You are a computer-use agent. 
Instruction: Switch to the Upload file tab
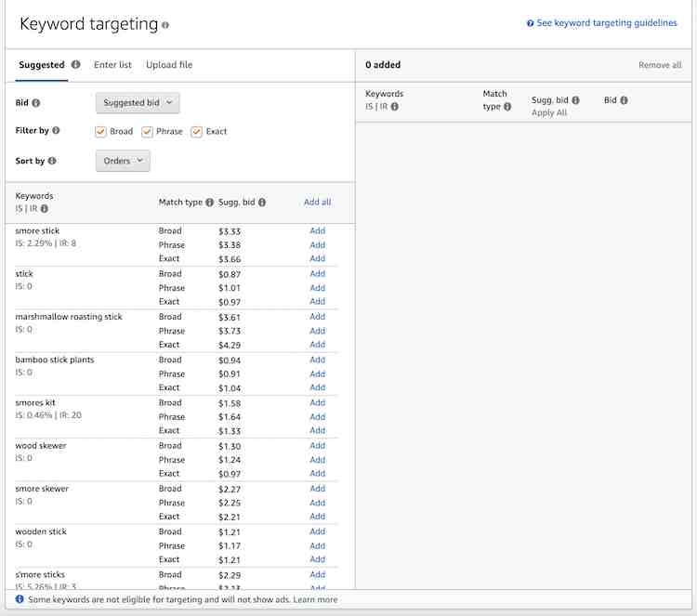169,65
